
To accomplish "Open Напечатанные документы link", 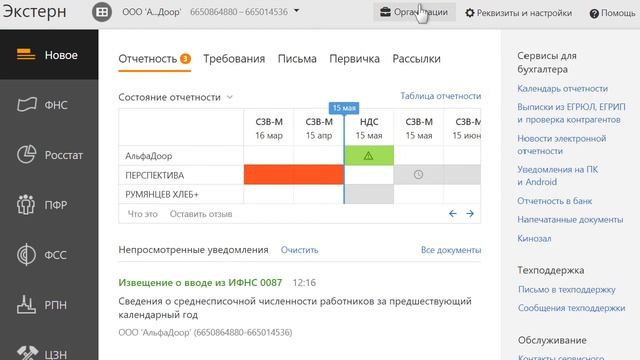I will pos(570,220).
